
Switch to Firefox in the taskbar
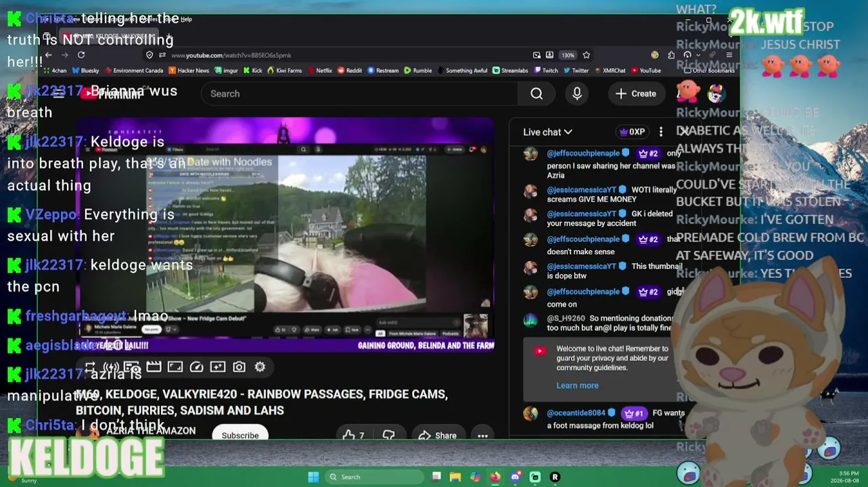click(495, 477)
